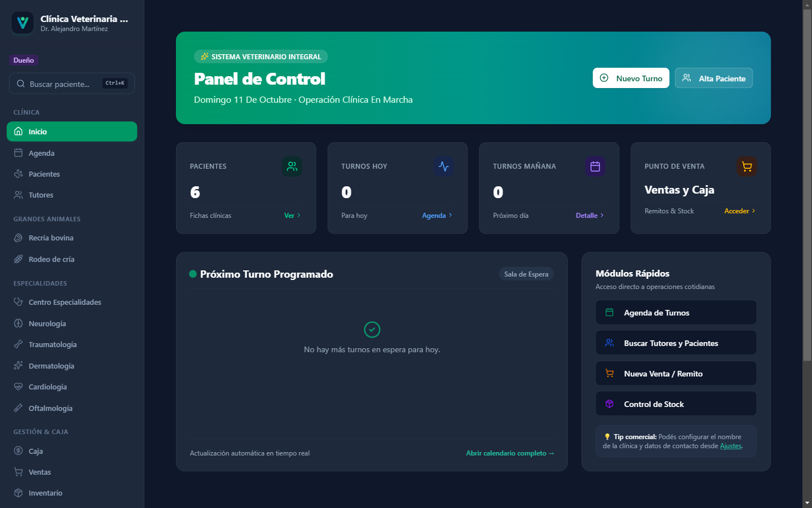Click the calendar icon on Turnos Mañana card

point(595,167)
